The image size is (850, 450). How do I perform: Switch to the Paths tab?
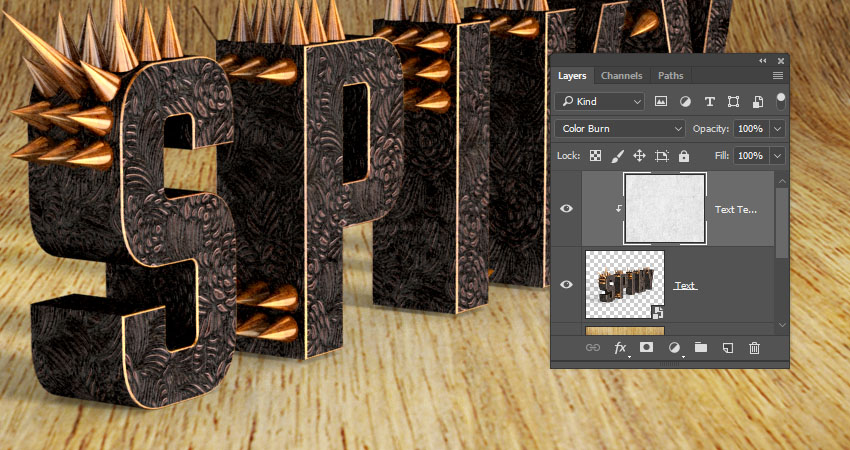click(x=671, y=76)
